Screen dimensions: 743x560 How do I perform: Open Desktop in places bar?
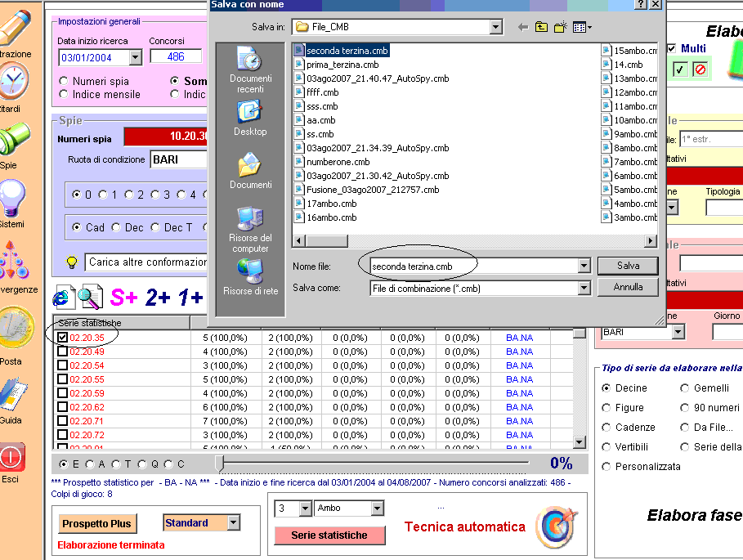click(x=250, y=118)
